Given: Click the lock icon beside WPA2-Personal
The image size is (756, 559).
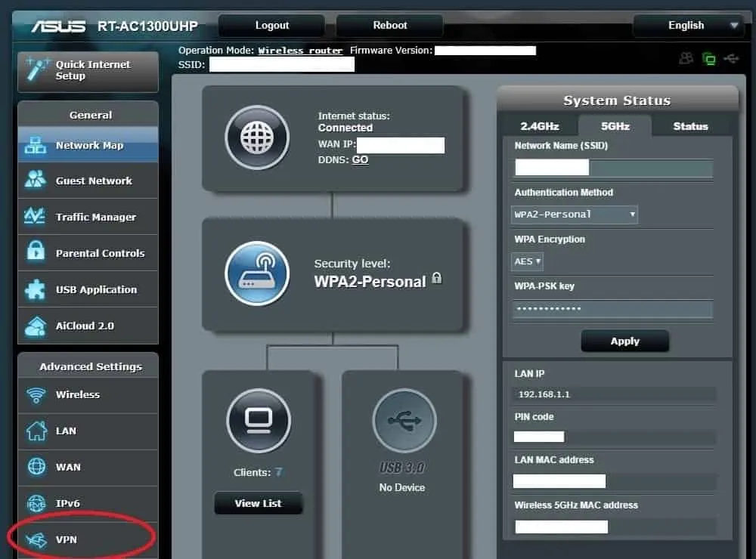Looking at the screenshot, I should [x=437, y=278].
